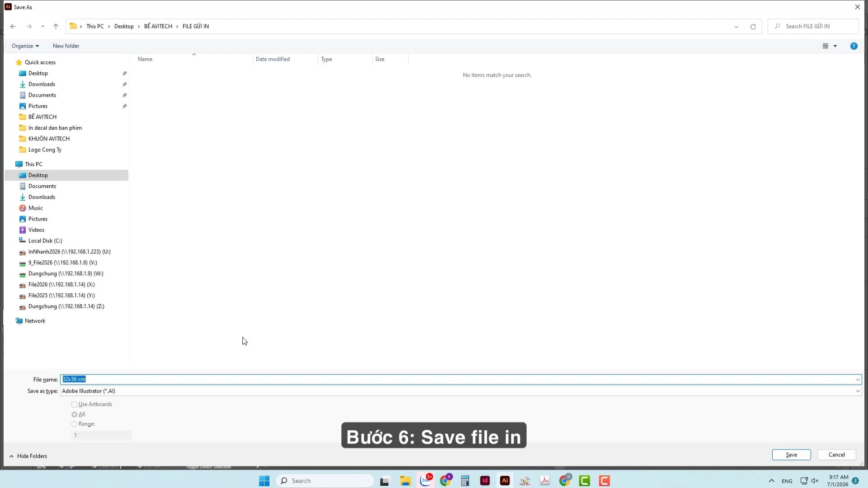
Task: Change the view layout icon
Action: [x=825, y=46]
